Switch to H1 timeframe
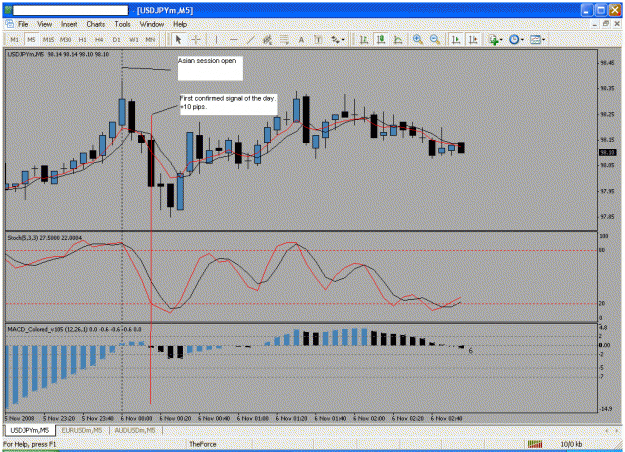The image size is (625, 452). 83,39
